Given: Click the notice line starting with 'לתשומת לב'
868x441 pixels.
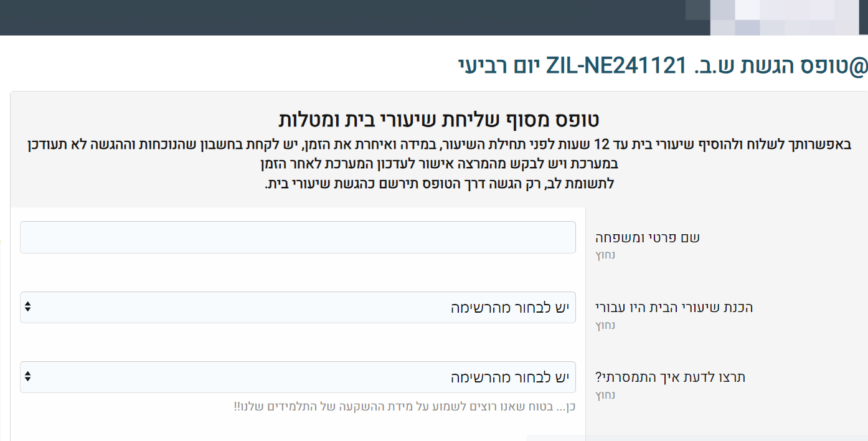Looking at the screenshot, I should coord(440,184).
